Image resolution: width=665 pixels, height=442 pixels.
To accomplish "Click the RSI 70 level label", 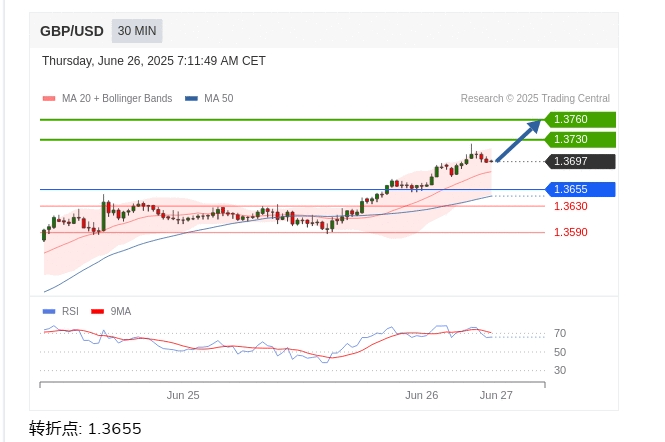I will click(x=560, y=333).
